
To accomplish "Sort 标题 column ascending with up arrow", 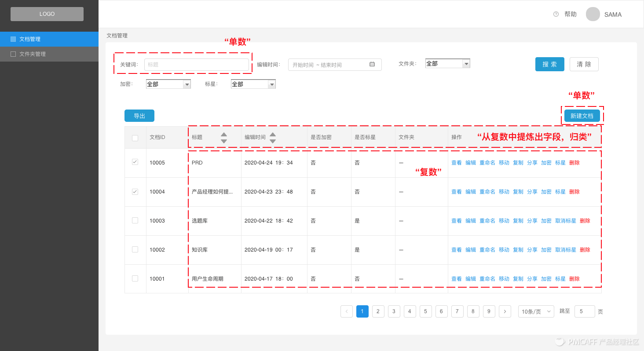I will coord(224,134).
